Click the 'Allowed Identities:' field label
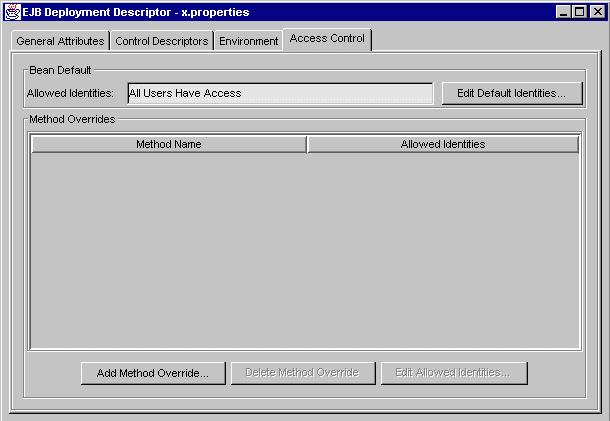This screenshot has width=610, height=421. tap(70, 93)
